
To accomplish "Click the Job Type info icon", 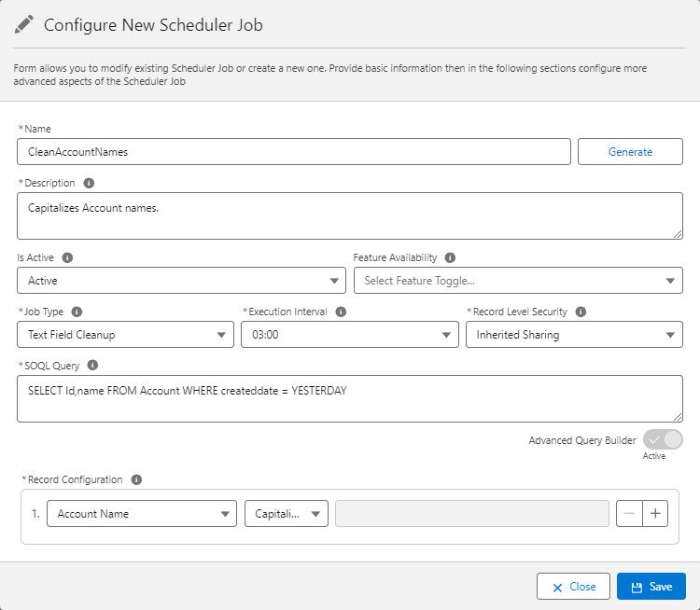I will click(x=77, y=312).
